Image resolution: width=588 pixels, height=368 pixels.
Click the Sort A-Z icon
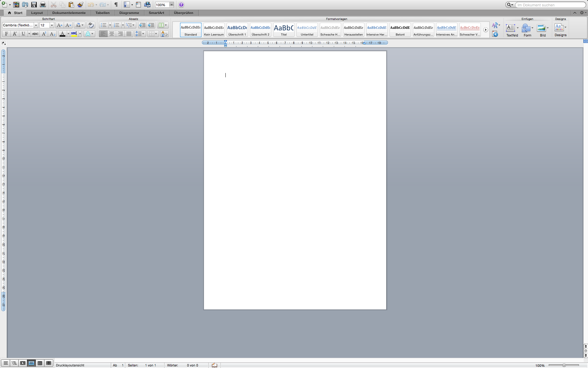[x=164, y=34]
